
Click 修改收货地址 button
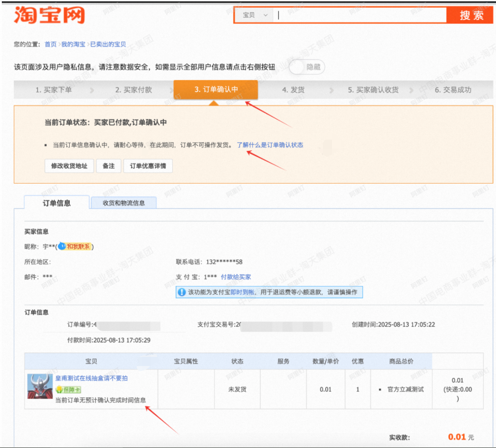click(x=69, y=166)
